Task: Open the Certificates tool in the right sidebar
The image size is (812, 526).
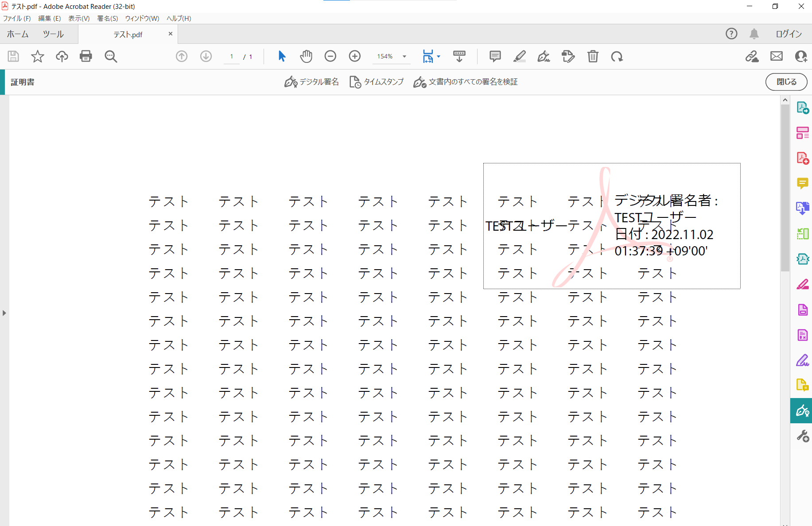Action: 802,410
